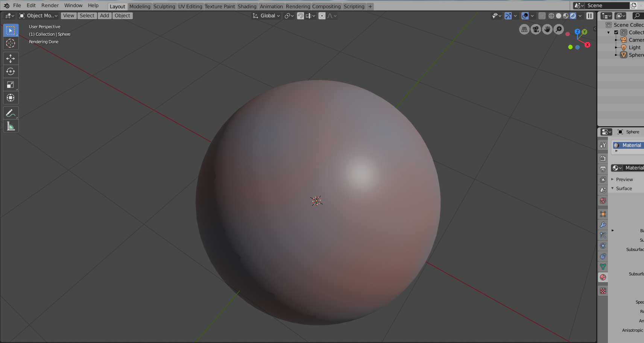Choose the Rotate tool

point(11,71)
